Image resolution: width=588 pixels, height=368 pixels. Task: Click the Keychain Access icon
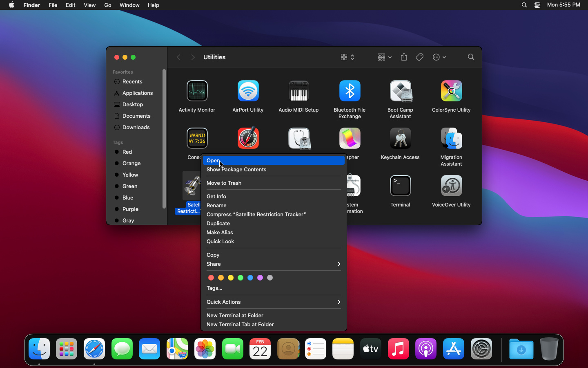[400, 139]
